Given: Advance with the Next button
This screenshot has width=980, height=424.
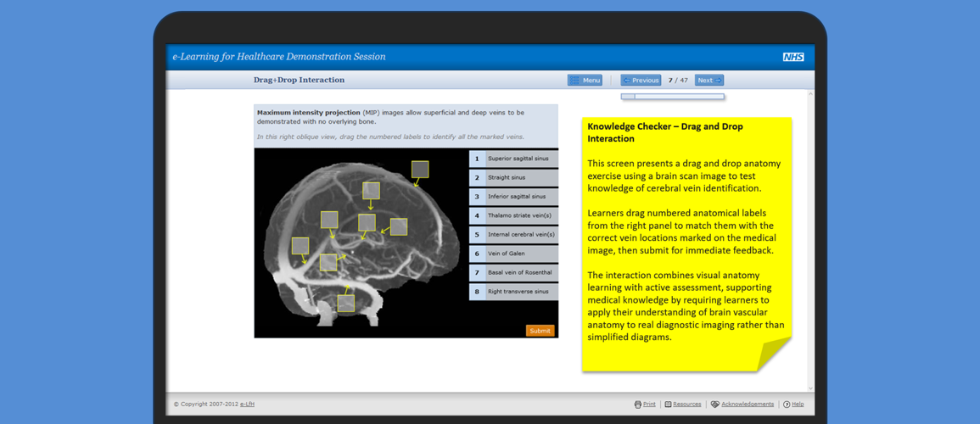Looking at the screenshot, I should [708, 81].
